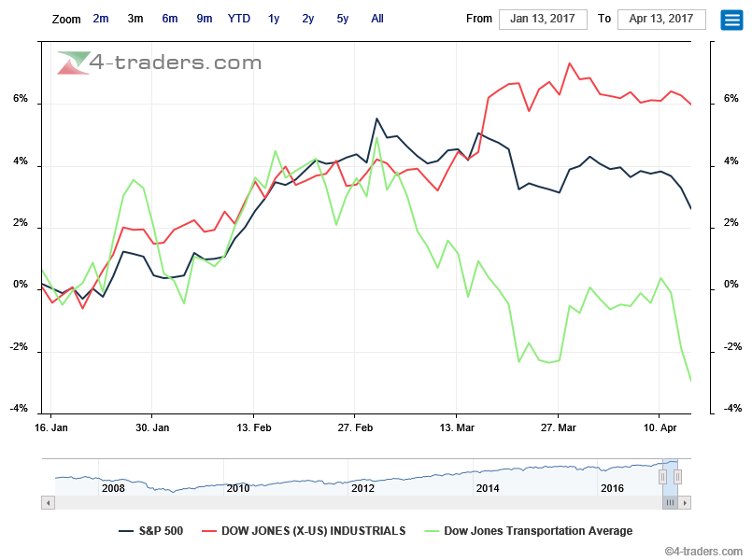The image size is (752, 560).
Task: Click the 13. Feb x-axis label
Action: (x=254, y=427)
